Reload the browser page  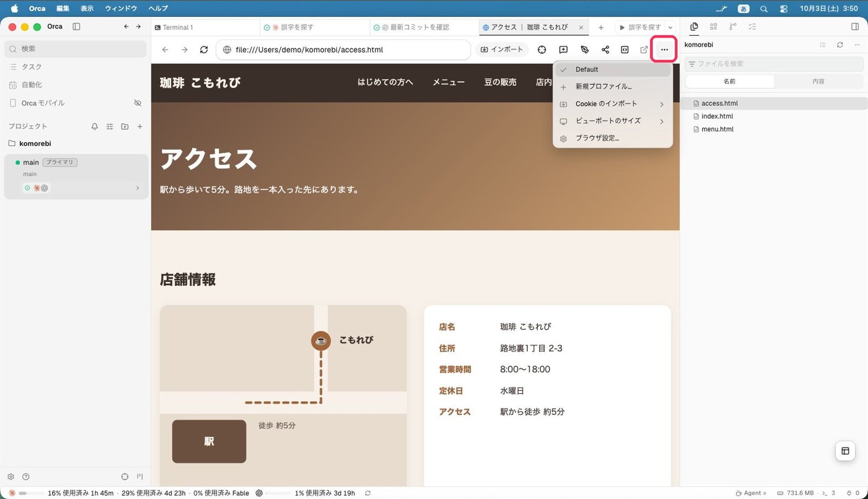pos(203,49)
